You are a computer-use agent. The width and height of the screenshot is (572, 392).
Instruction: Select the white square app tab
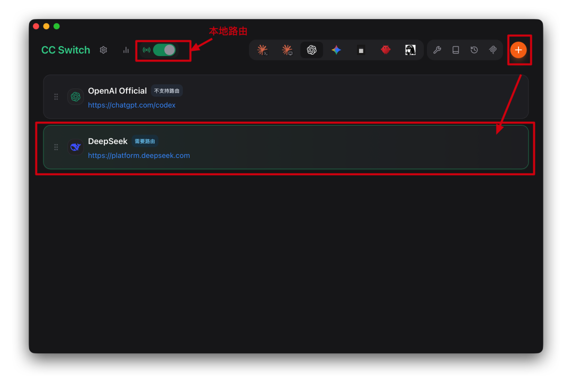(x=361, y=50)
